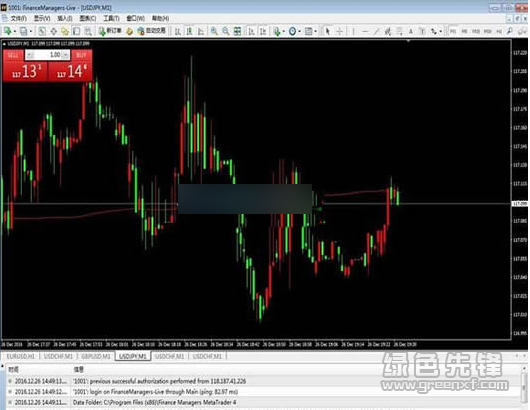Click the red SELL button
This screenshot has width=530, height=410.
13,55
